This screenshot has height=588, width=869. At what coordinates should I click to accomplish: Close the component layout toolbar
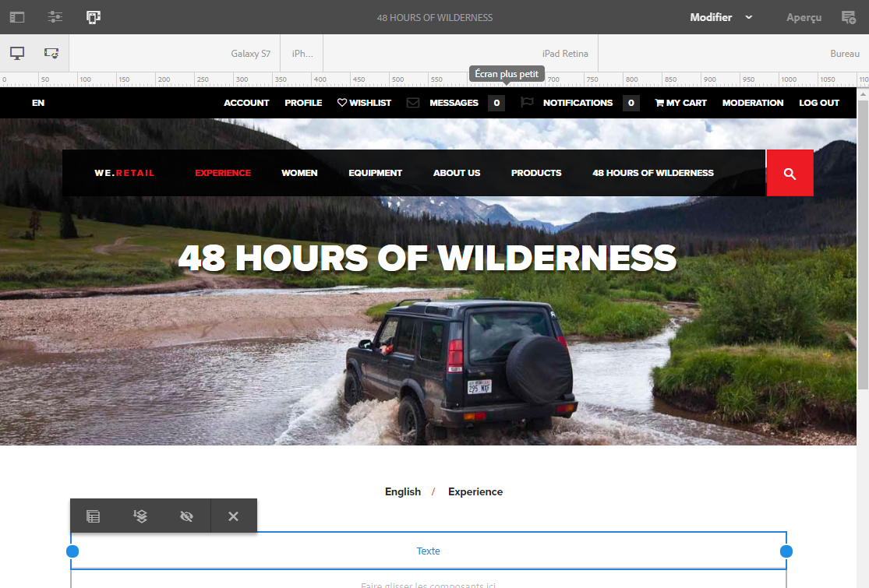(x=233, y=516)
